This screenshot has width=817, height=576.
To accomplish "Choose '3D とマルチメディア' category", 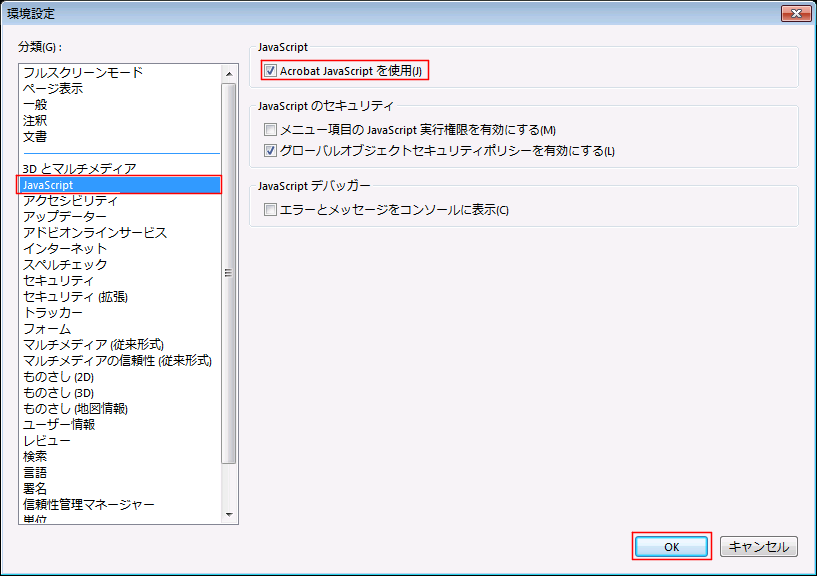I will 79,169.
